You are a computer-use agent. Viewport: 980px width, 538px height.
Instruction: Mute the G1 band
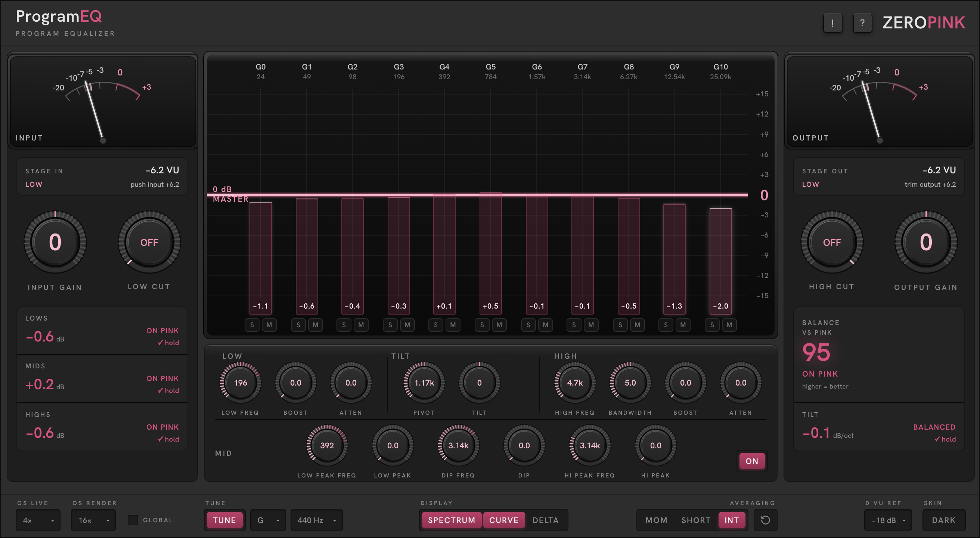click(315, 325)
